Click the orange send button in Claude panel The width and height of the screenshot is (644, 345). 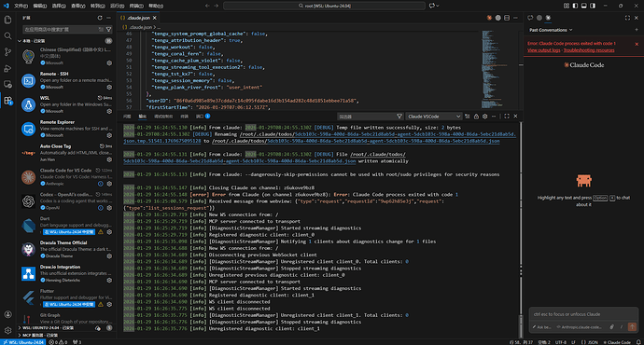[x=632, y=327]
